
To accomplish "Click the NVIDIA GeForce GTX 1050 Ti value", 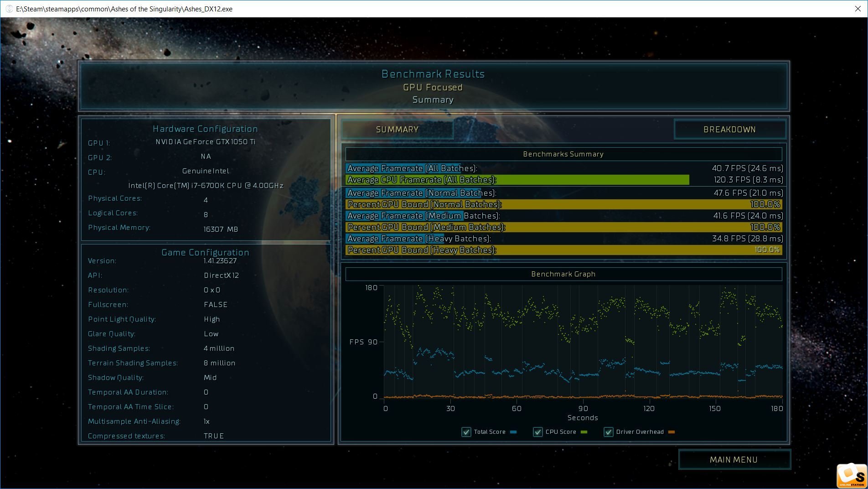I will click(x=206, y=142).
